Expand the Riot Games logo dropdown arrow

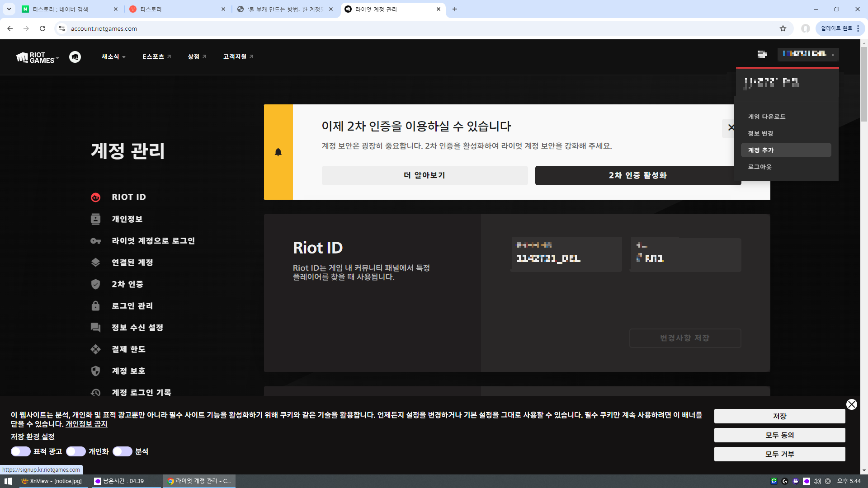coord(57,58)
